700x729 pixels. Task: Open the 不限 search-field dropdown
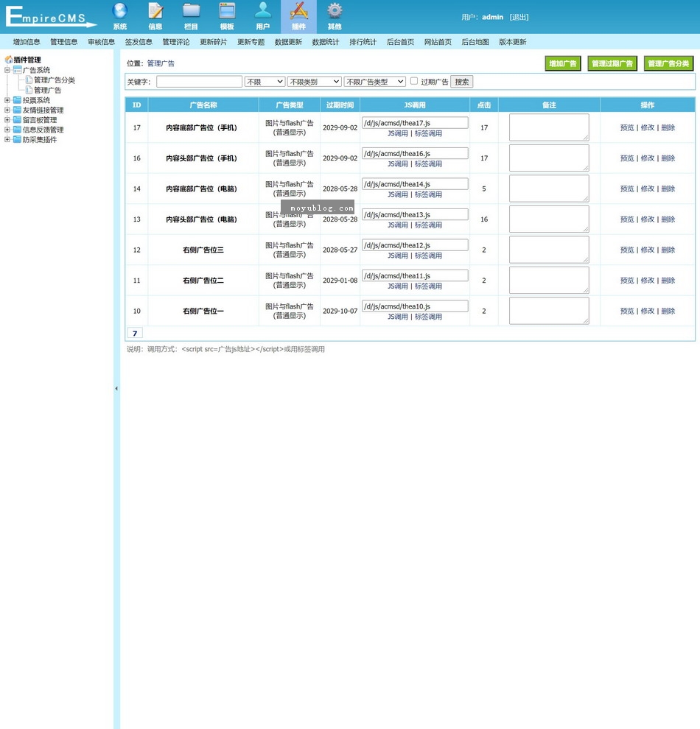tap(265, 82)
